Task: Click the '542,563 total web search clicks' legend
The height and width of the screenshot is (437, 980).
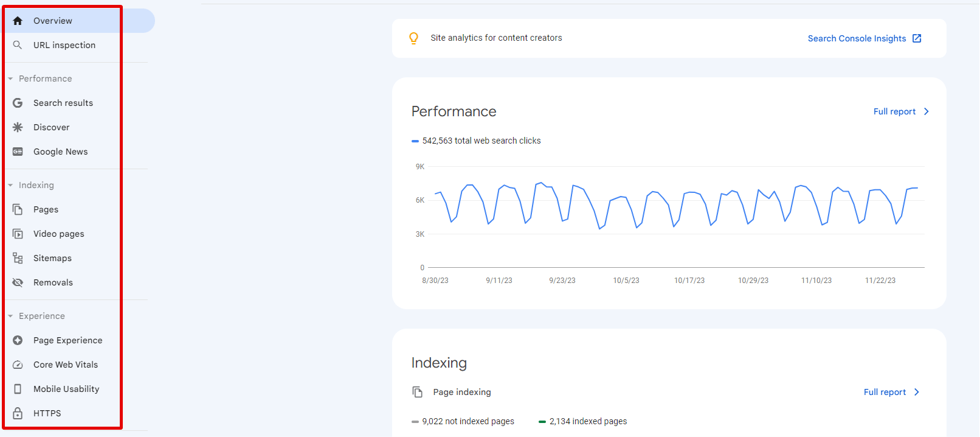Action: point(476,141)
